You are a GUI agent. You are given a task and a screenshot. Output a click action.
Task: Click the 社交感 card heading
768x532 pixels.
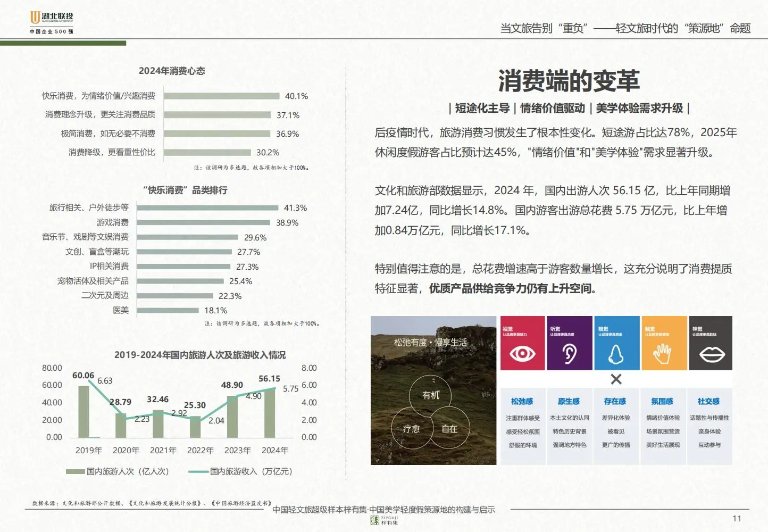708,402
